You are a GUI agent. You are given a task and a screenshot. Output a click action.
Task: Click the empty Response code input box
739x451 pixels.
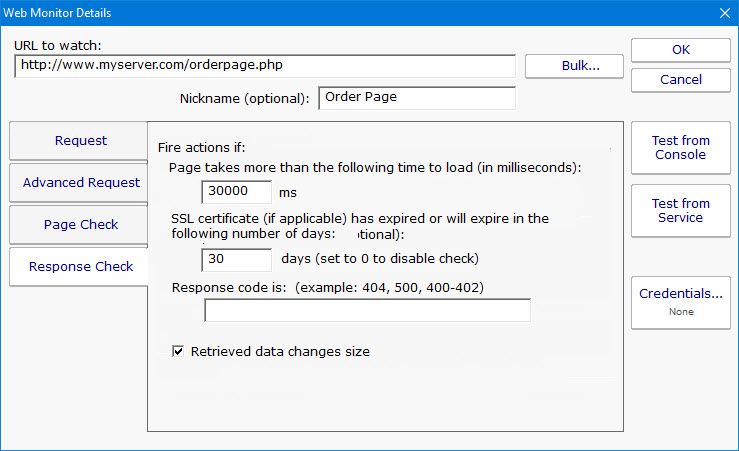(x=367, y=311)
